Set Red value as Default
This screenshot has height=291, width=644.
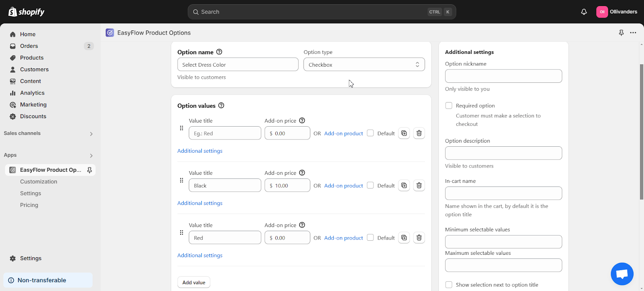370,238
